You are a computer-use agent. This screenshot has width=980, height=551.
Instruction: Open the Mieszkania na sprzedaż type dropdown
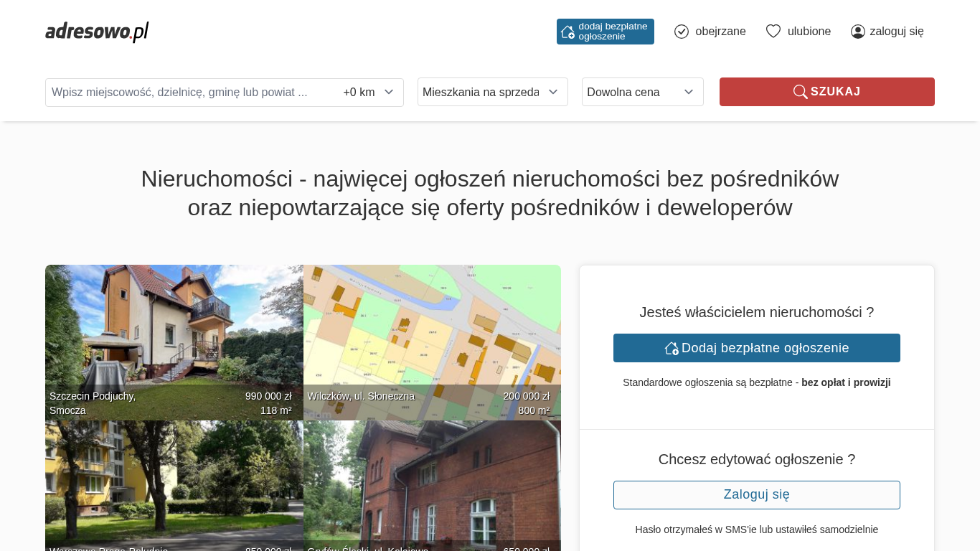point(492,92)
